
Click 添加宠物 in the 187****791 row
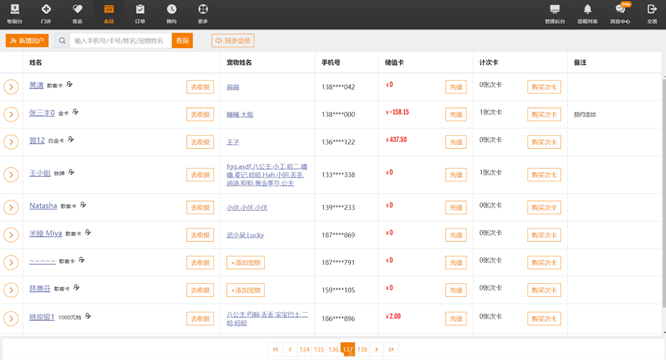coord(246,262)
